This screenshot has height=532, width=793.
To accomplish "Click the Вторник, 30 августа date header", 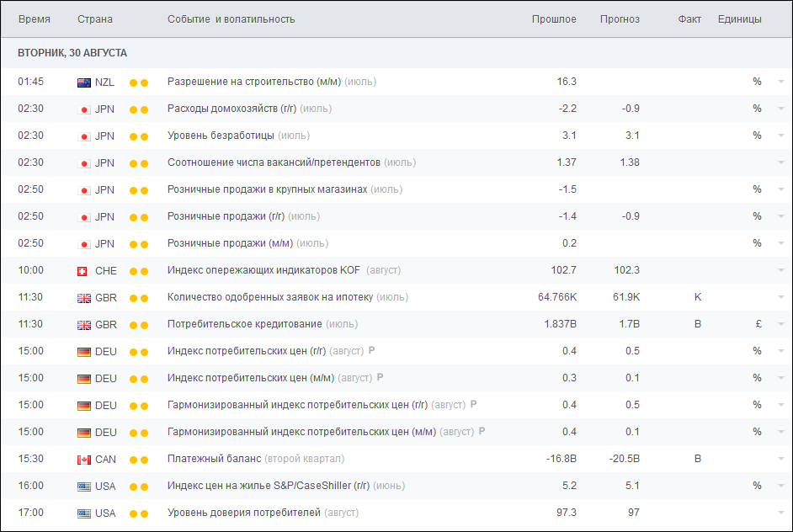I will pyautogui.click(x=72, y=53).
